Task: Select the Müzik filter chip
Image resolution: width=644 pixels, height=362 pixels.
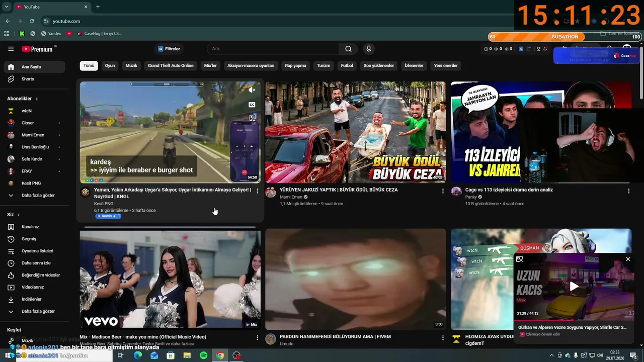Action: [x=131, y=66]
